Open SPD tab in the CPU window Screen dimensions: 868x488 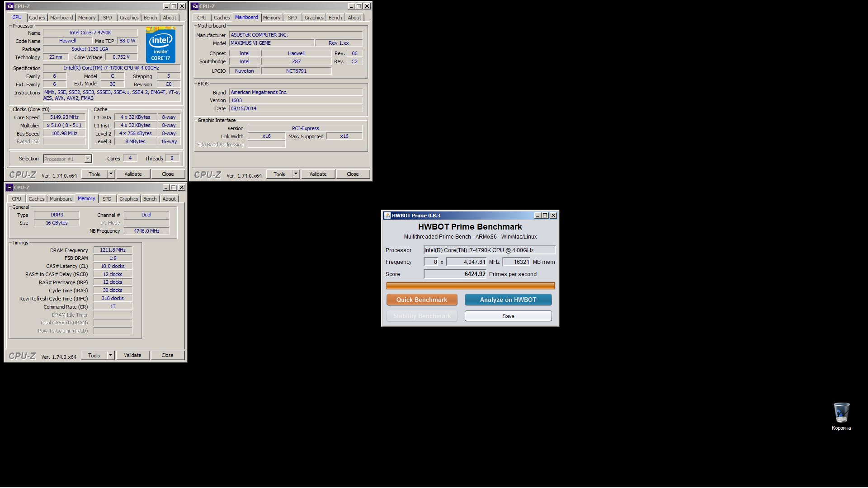108,18
